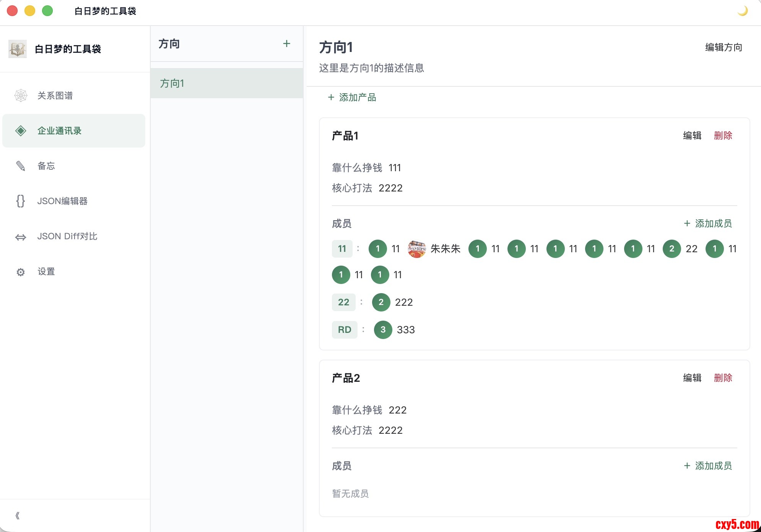Click 朱朱朱 member avatar photo
The image size is (761, 532).
click(417, 249)
